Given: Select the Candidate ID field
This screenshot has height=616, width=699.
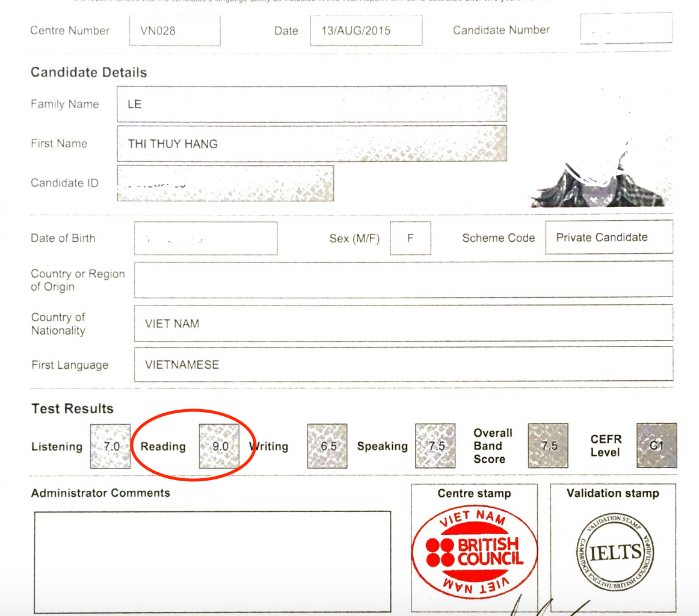Looking at the screenshot, I should pos(225,183).
